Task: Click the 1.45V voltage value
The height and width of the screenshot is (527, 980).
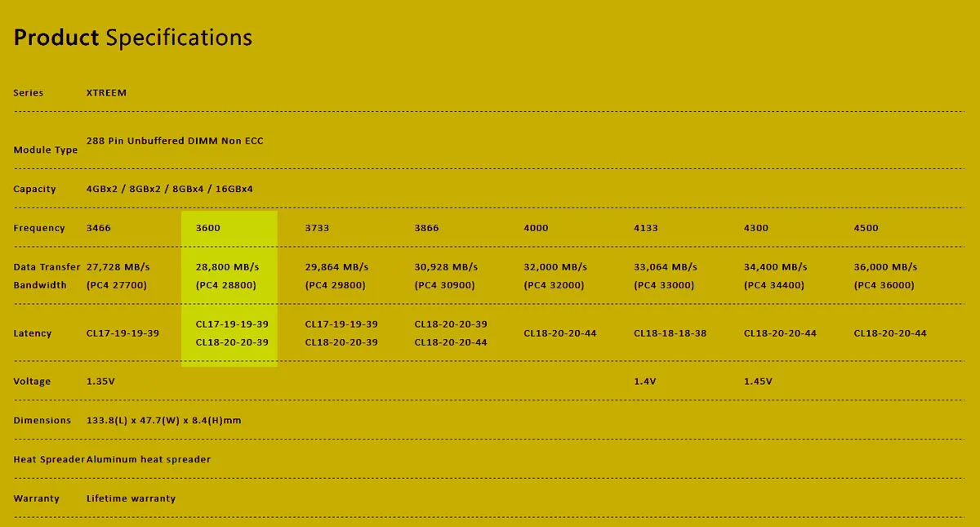Action: click(758, 382)
